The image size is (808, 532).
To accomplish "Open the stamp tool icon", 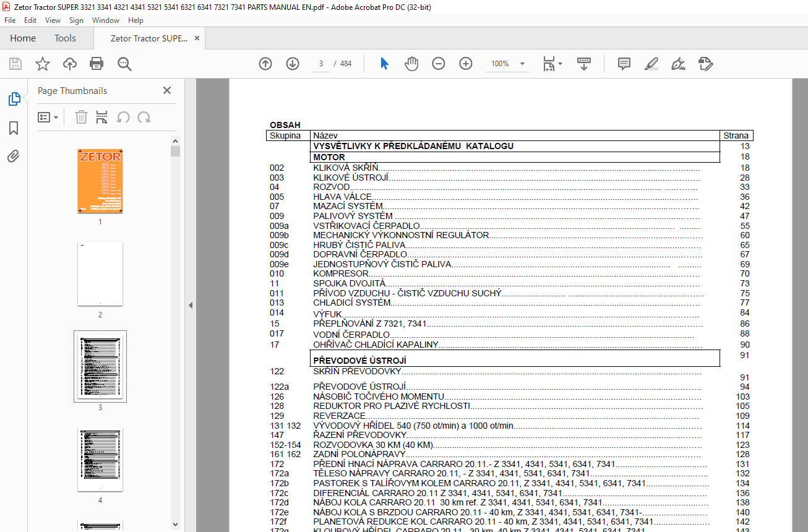I will coord(706,64).
